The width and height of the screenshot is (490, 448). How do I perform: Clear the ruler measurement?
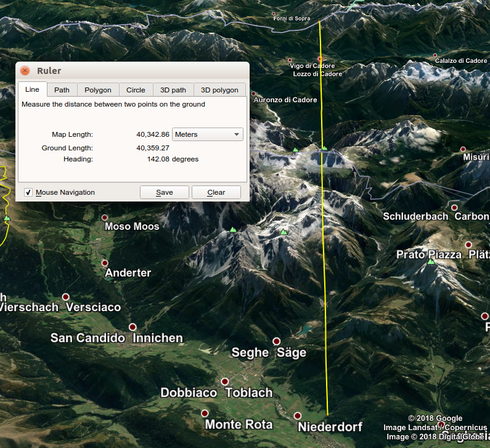(216, 192)
